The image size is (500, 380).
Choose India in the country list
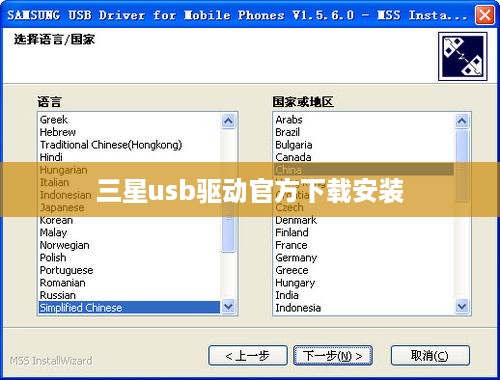(x=364, y=295)
